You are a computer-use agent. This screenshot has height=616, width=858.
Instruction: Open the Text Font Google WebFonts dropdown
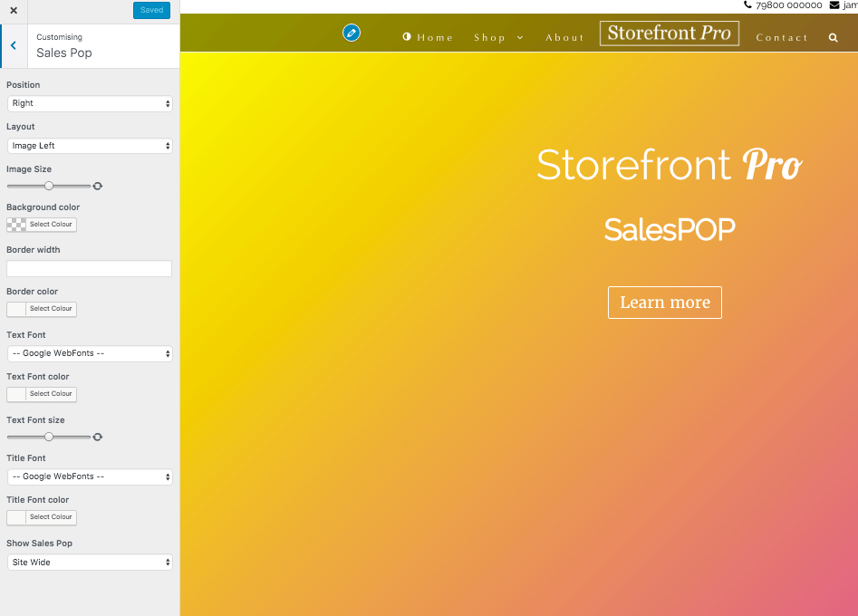[x=90, y=353]
